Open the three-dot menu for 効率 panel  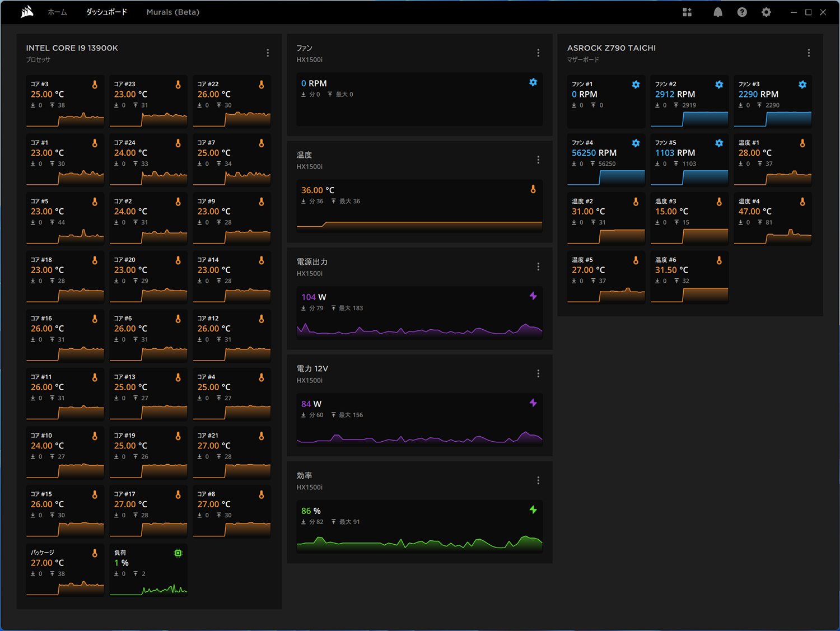(538, 480)
